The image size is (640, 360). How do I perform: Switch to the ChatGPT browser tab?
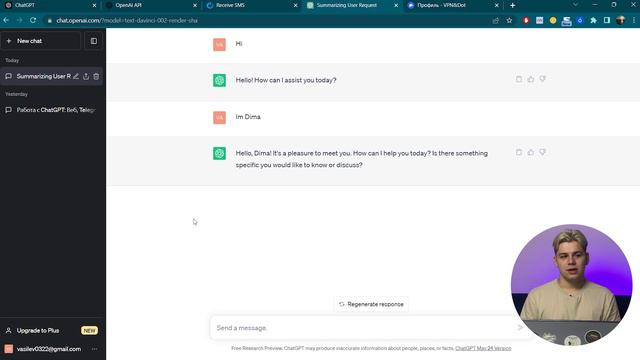(50, 5)
